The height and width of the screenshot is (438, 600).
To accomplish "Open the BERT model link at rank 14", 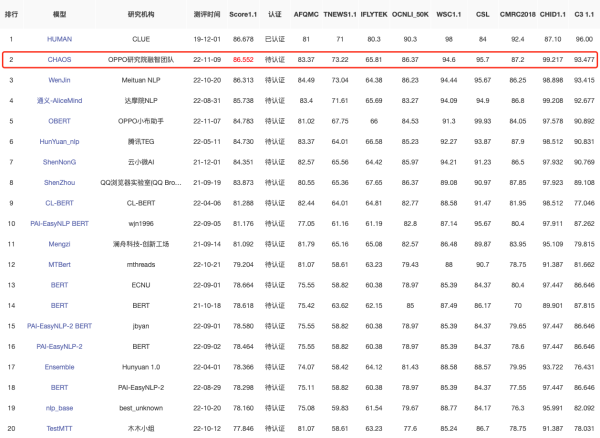I will point(59,306).
